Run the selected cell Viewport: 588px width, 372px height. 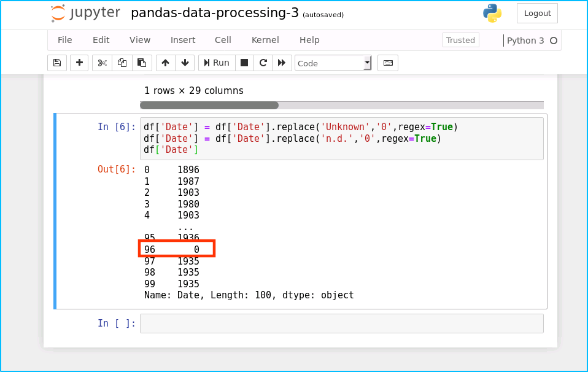click(217, 63)
